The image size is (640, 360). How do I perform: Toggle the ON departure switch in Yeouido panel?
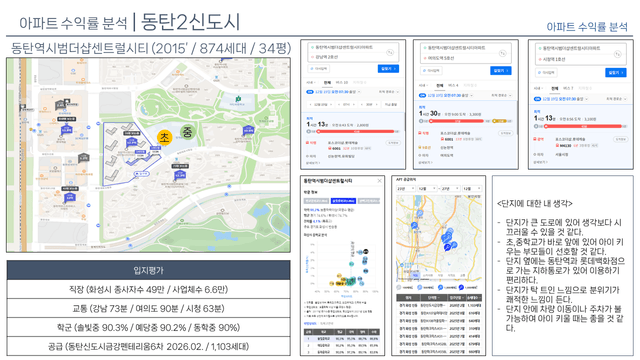coord(422,95)
